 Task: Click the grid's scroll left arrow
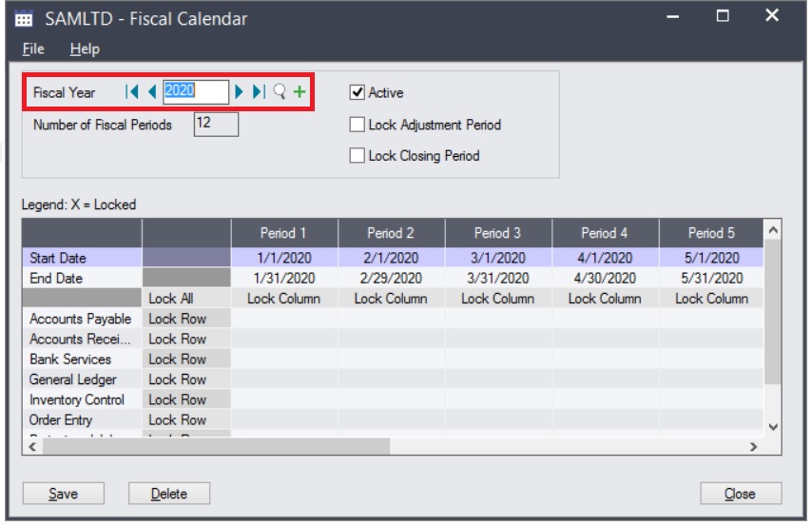pos(32,446)
